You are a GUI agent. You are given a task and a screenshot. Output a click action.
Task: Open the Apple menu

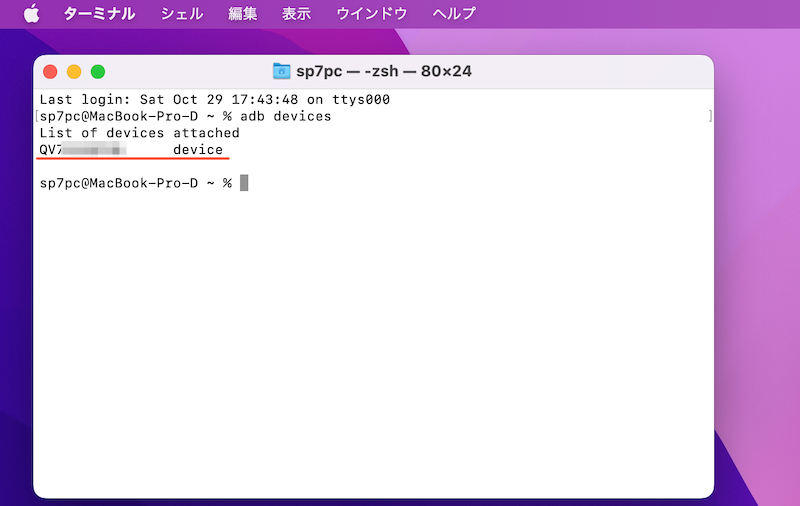(31, 14)
